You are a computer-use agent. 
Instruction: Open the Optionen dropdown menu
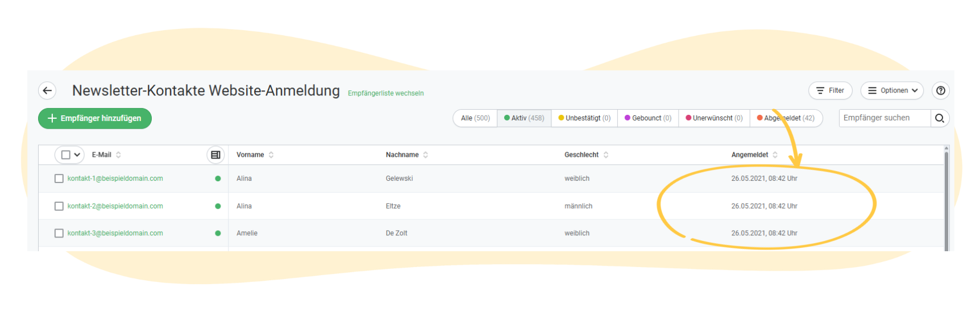point(892,90)
